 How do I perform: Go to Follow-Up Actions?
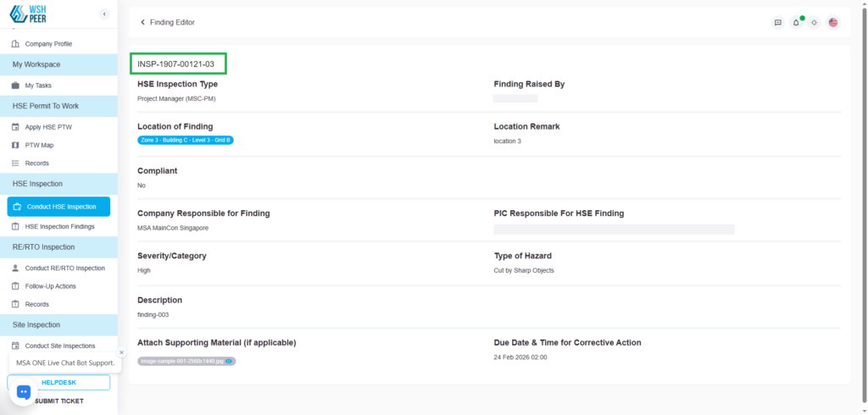coord(50,286)
